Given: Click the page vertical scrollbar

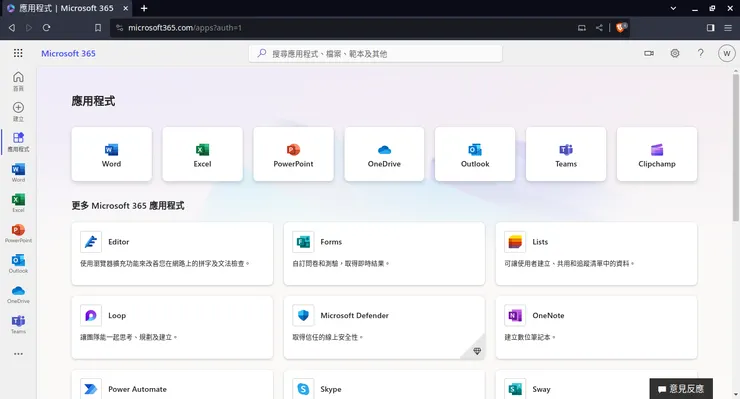Looking at the screenshot, I should [735, 148].
